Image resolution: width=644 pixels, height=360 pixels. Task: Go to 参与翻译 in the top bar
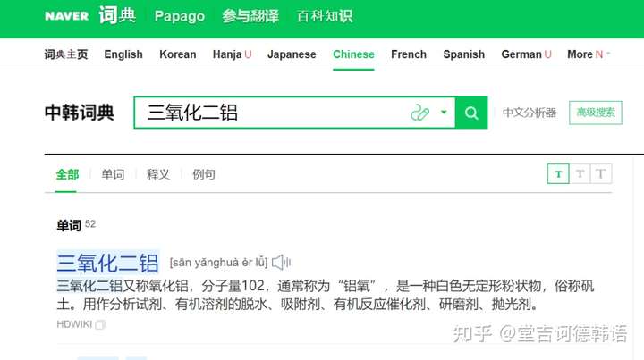coord(250,16)
